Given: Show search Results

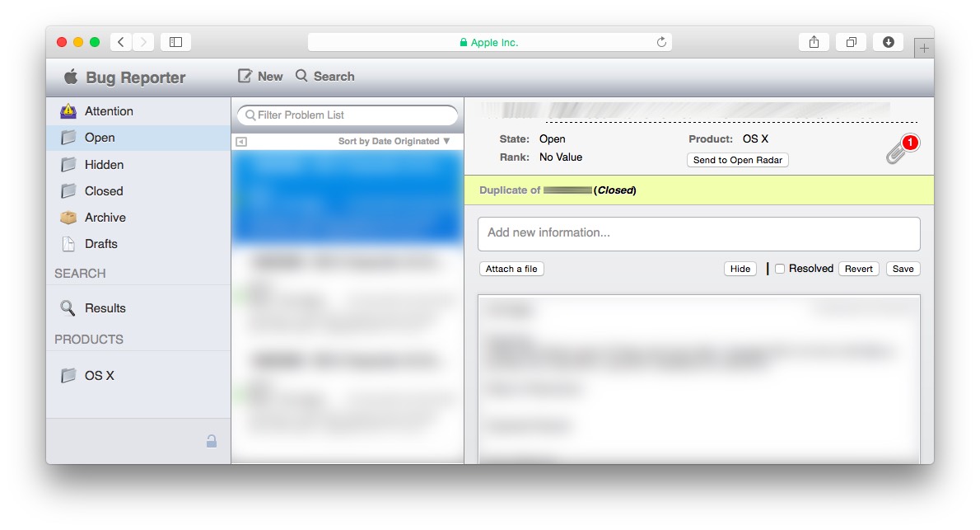Looking at the screenshot, I should coord(105,308).
